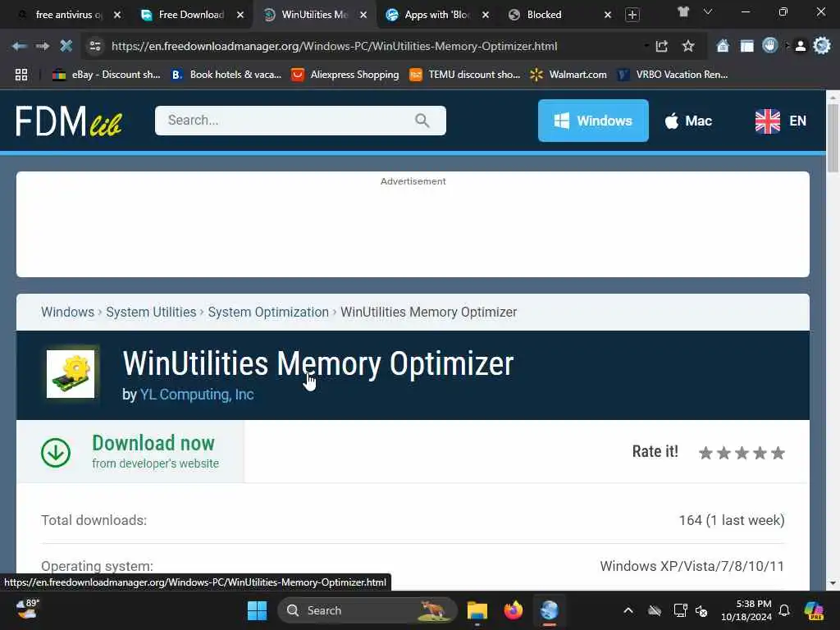The image size is (840, 630).
Task: Open Firefox from the taskbar
Action: coord(514,610)
